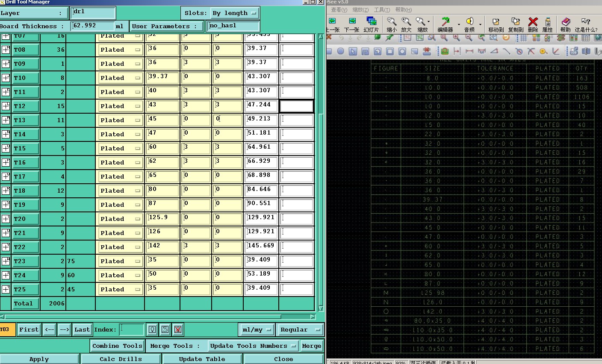Viewport: 602px width, 364px height.
Task: Click the T10 row tool symbol box
Action: click(6, 78)
